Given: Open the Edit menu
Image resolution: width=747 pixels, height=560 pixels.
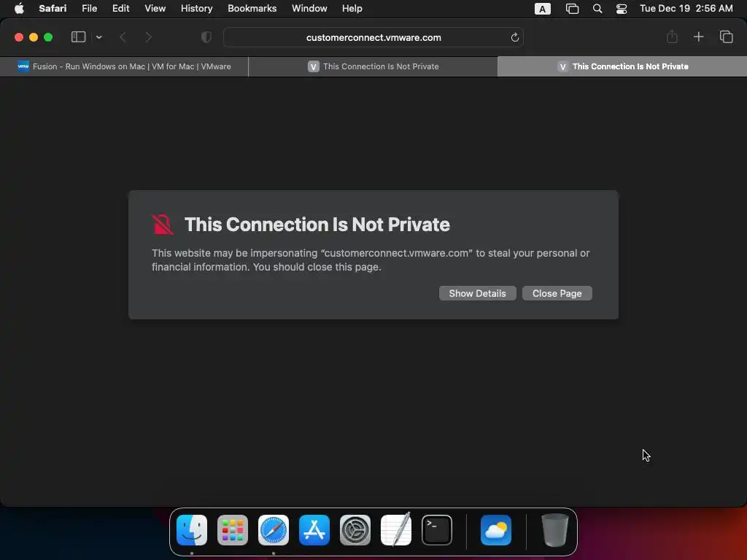Looking at the screenshot, I should [x=120, y=9].
